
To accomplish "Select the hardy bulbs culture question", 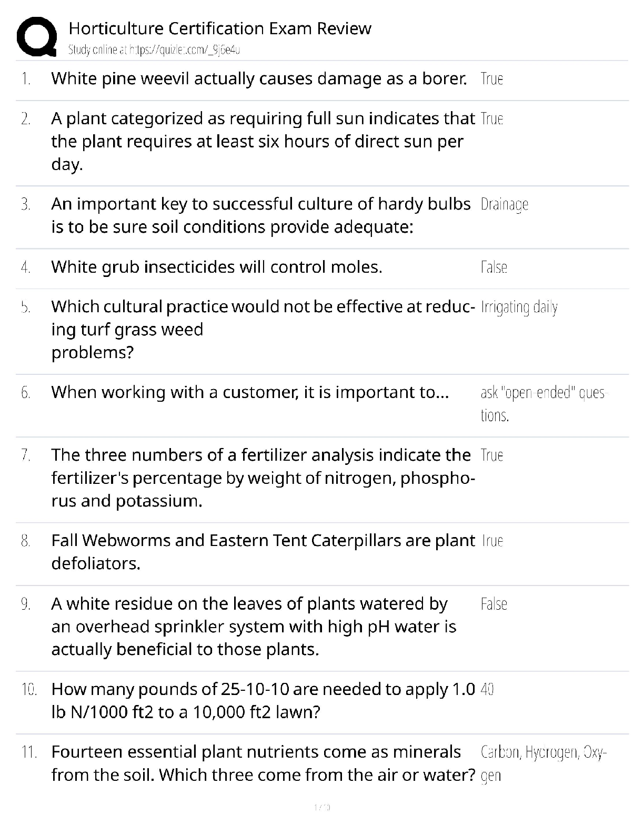I will [260, 215].
